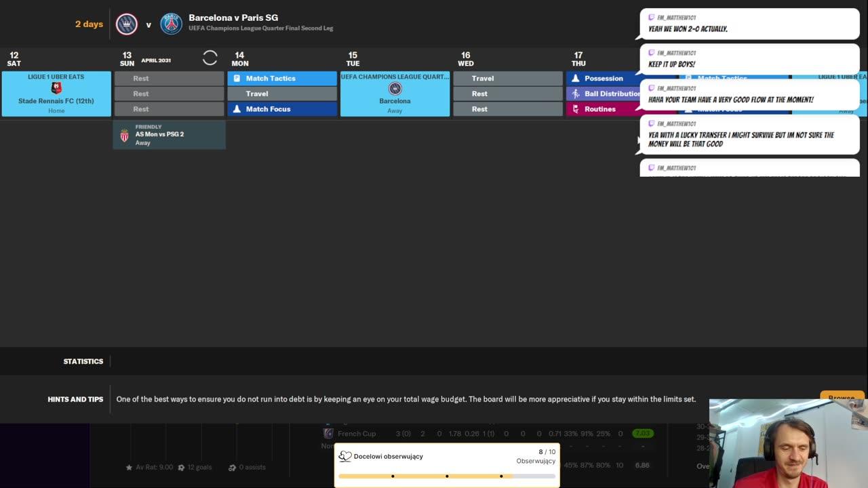
Task: Open the Ligue 1 Stade Rennais fixture card
Action: [56, 94]
